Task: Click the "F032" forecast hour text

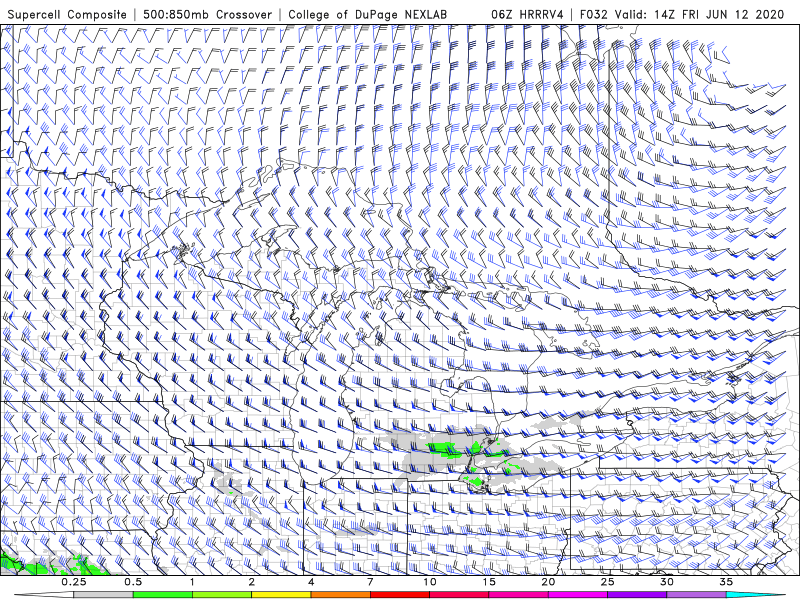Action: tap(594, 14)
